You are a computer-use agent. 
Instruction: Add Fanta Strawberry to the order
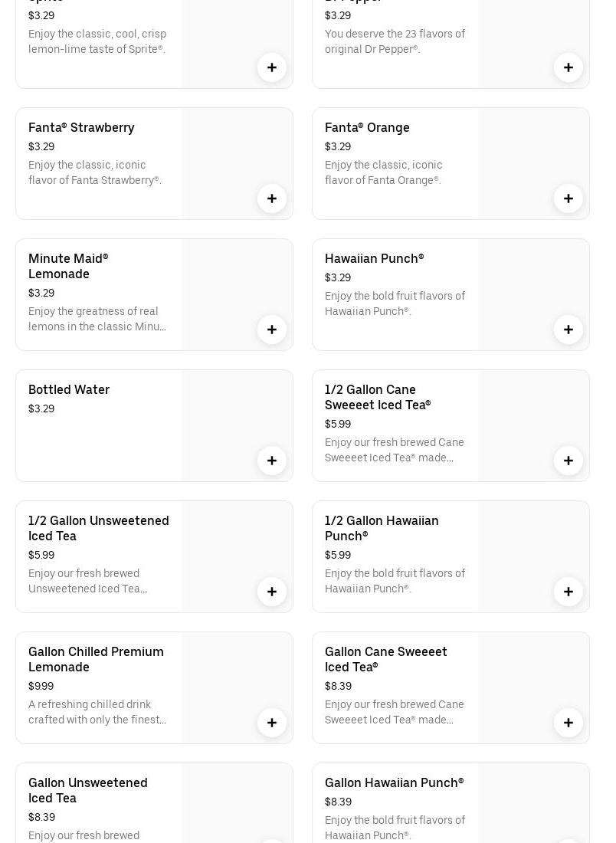(272, 198)
